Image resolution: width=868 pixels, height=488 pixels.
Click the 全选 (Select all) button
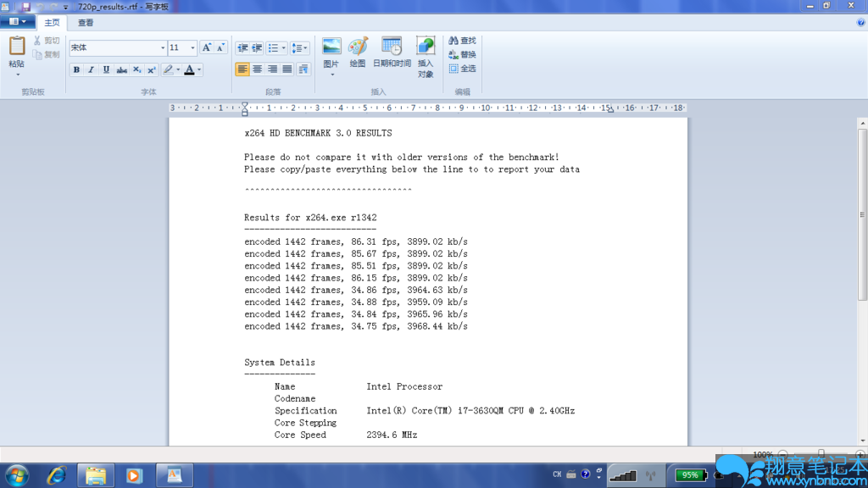pos(462,69)
